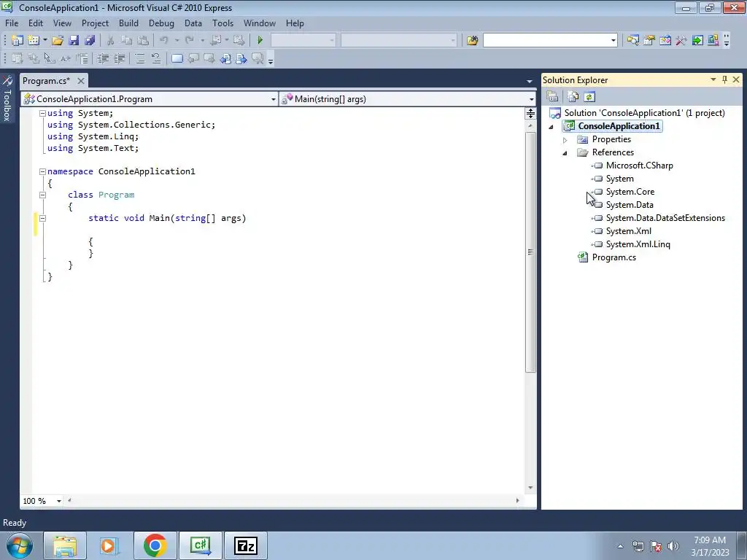Open the Tools menu
The width and height of the screenshot is (747, 560).
tap(223, 23)
